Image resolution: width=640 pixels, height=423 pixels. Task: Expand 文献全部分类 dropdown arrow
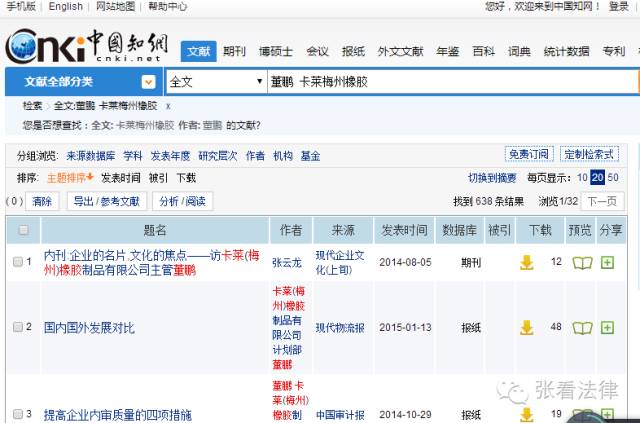[x=149, y=82]
